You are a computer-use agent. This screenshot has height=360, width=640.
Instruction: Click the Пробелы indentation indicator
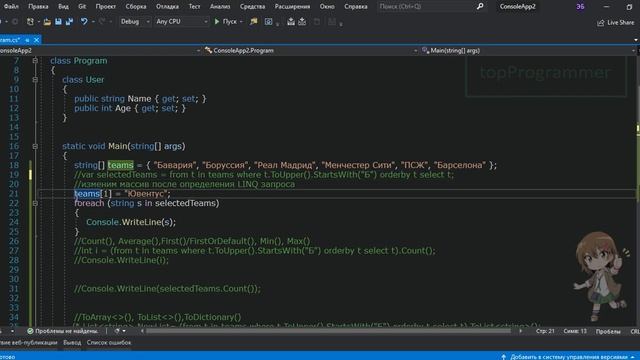point(608,331)
